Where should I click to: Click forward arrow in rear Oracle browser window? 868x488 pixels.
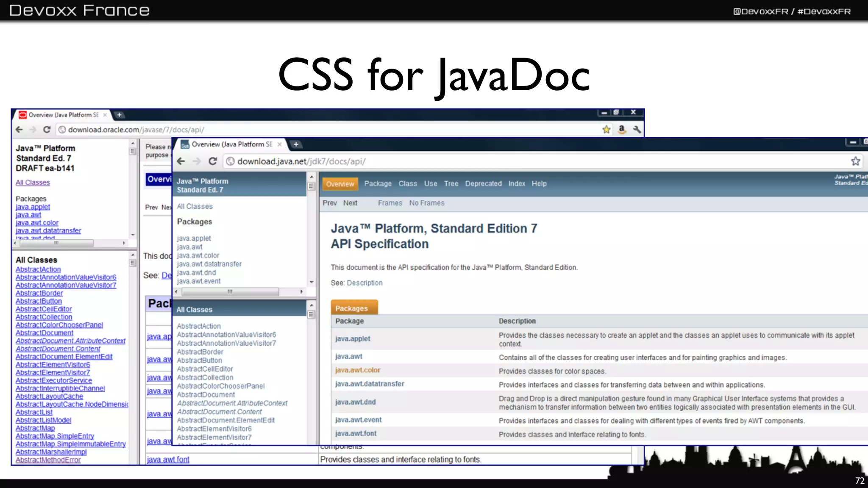tap(33, 130)
